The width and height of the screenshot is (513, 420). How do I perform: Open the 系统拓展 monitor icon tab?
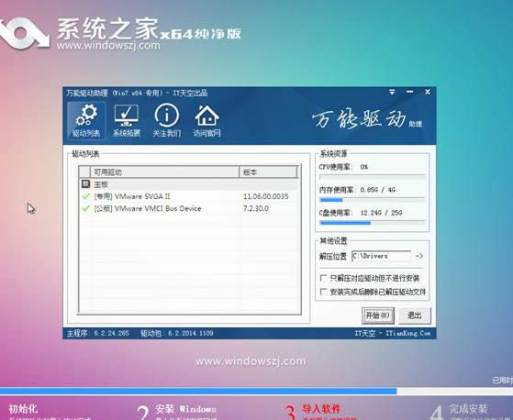click(x=127, y=120)
